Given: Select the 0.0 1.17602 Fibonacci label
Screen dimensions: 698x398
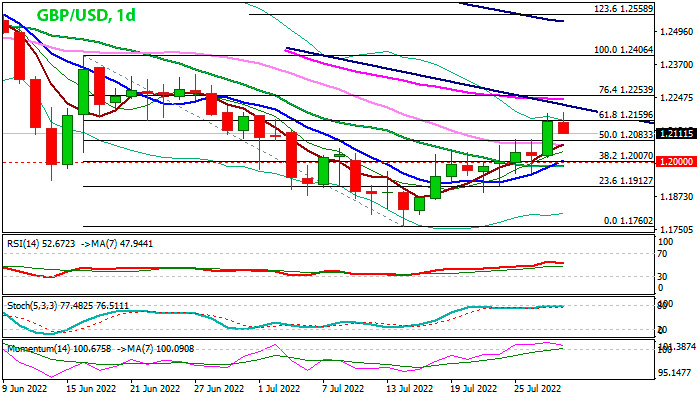Looking at the screenshot, I should tap(628, 221).
